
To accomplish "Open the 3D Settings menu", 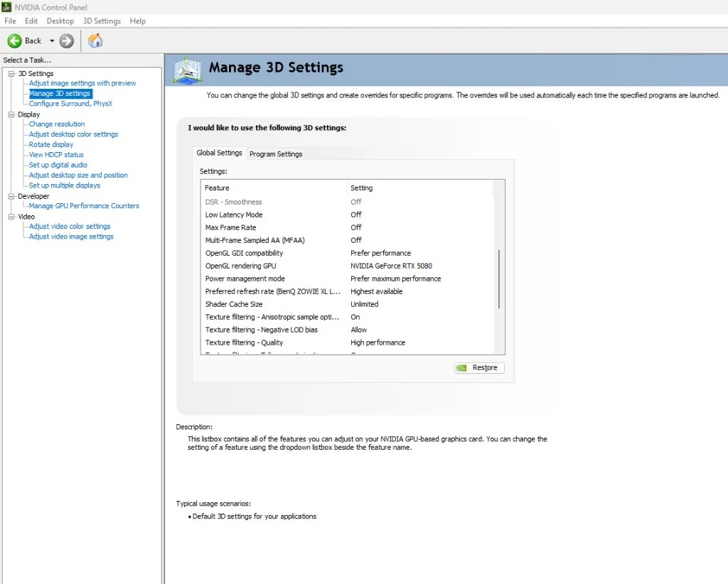I will pyautogui.click(x=102, y=21).
